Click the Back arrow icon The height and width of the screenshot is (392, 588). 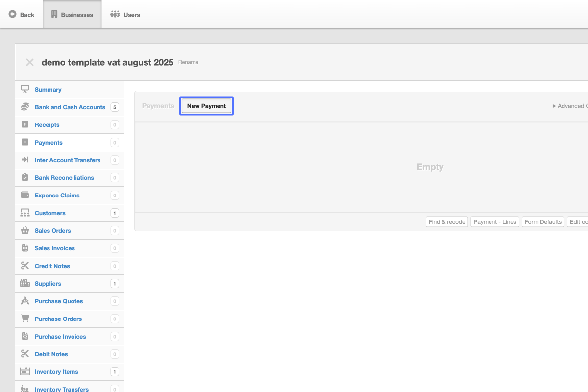[13, 14]
